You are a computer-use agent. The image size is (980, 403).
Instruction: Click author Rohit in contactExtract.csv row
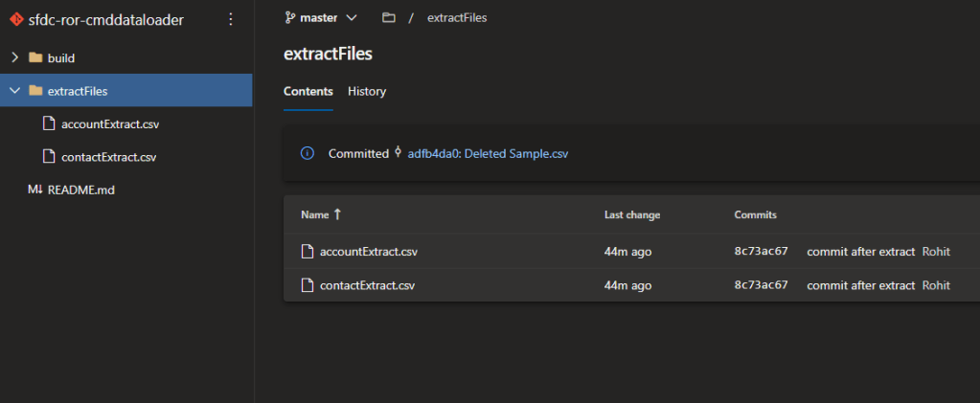click(x=936, y=285)
